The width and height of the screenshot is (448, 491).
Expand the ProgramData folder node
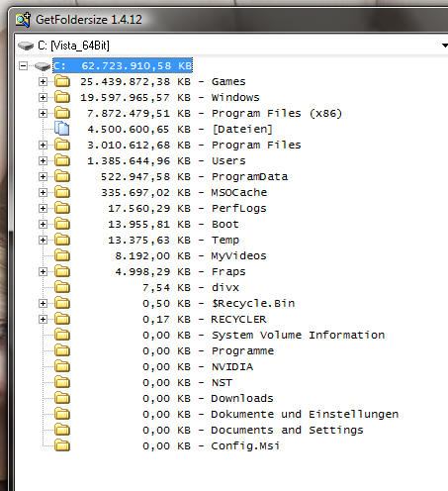[x=43, y=176]
